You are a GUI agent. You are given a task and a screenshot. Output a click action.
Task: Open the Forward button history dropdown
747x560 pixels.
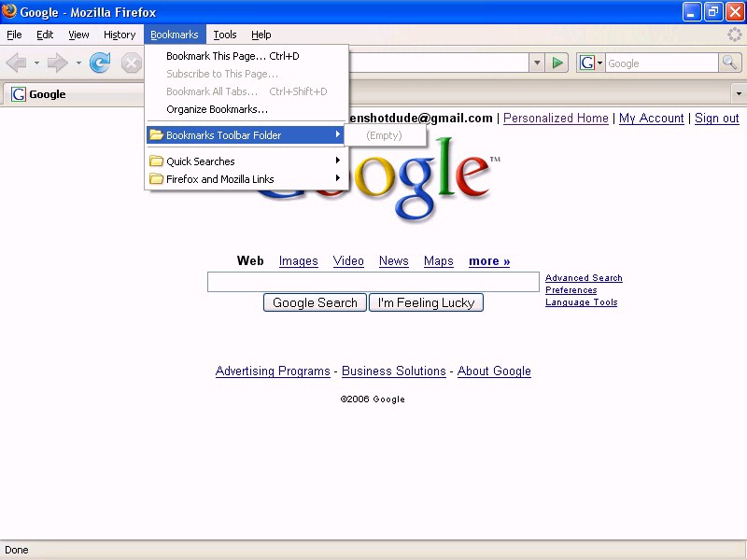point(78,63)
